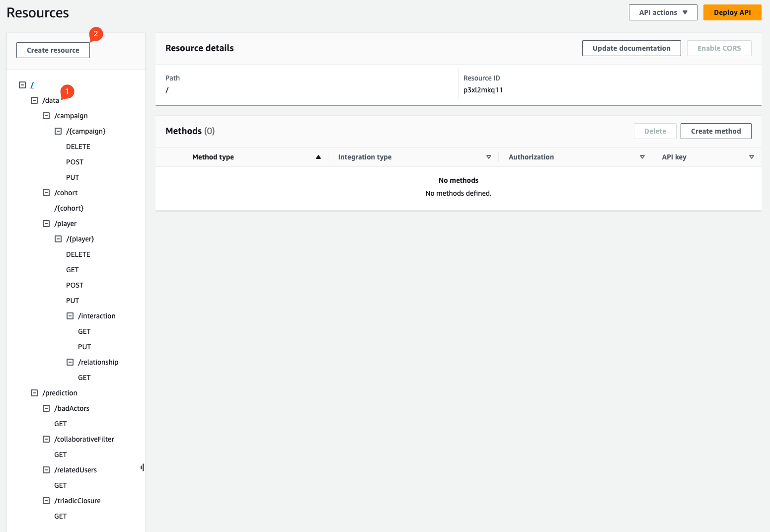Select GET method directly under /{player}
The height and width of the screenshot is (532, 770).
click(73, 270)
